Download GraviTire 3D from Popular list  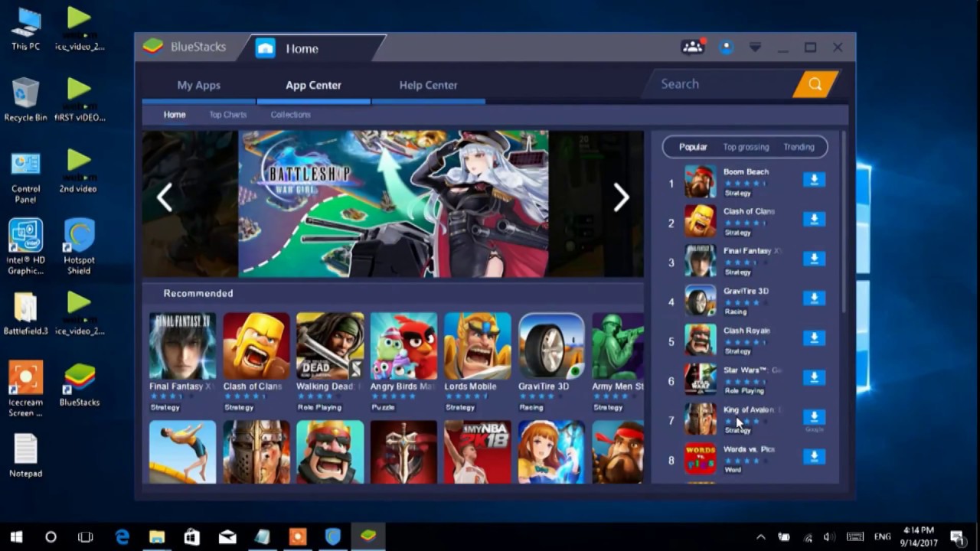point(814,298)
